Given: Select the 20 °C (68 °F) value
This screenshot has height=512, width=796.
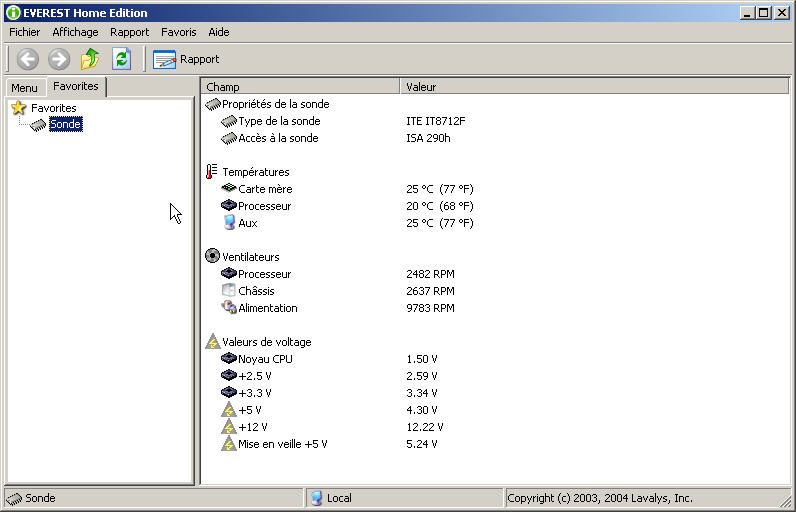Looking at the screenshot, I should click(440, 206).
